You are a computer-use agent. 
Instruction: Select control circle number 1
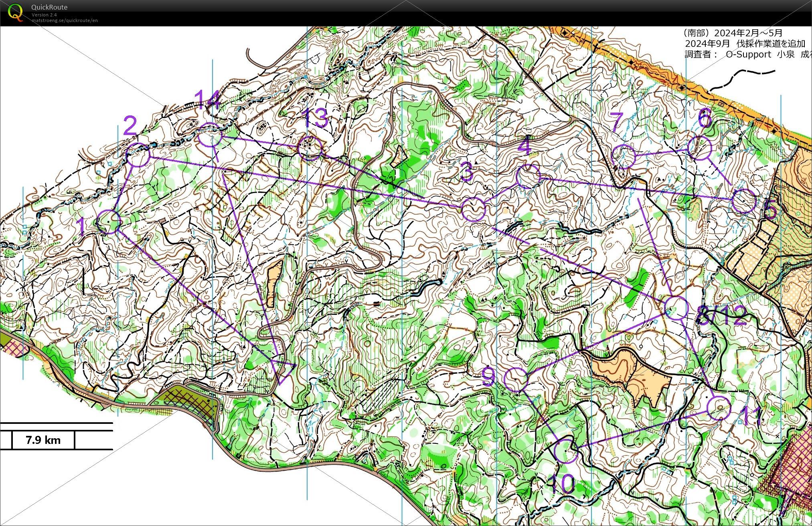(x=109, y=222)
